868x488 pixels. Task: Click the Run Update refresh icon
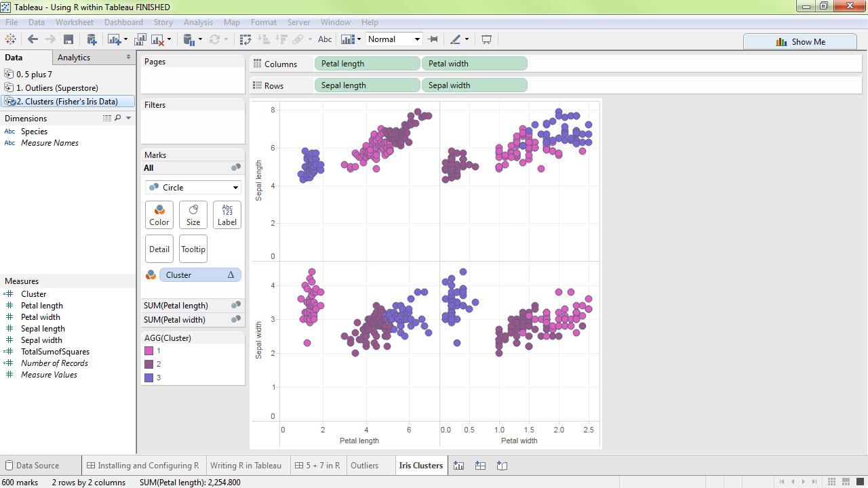point(215,39)
